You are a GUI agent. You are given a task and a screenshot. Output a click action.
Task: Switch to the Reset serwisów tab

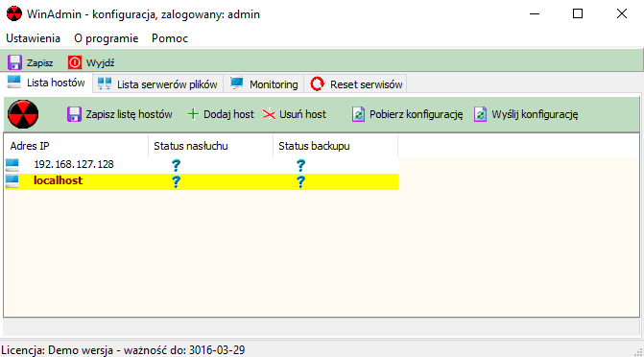click(x=356, y=84)
